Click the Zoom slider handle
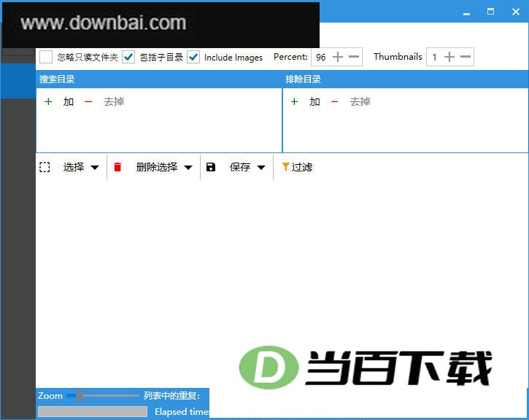529x420 pixels. [79, 396]
